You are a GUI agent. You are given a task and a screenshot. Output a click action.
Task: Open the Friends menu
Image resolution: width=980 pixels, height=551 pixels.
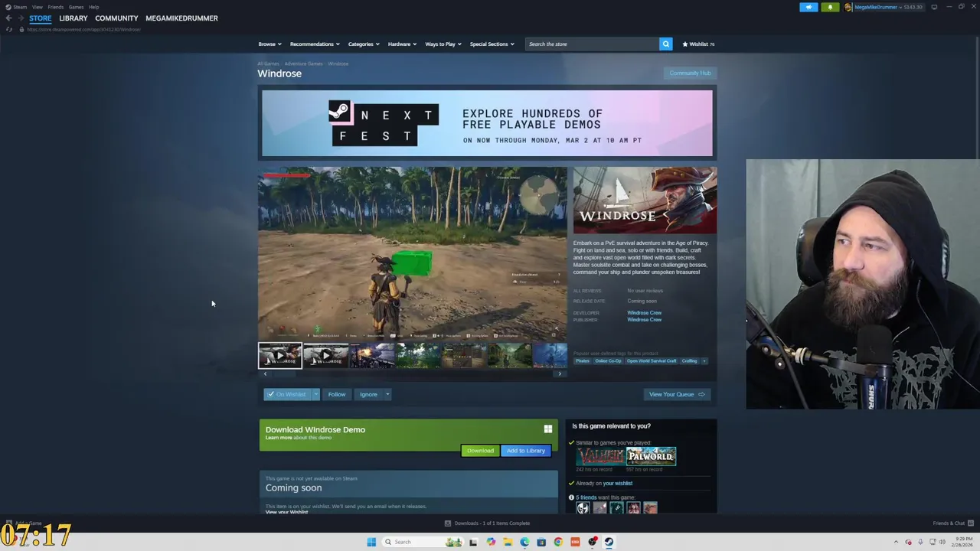55,7
